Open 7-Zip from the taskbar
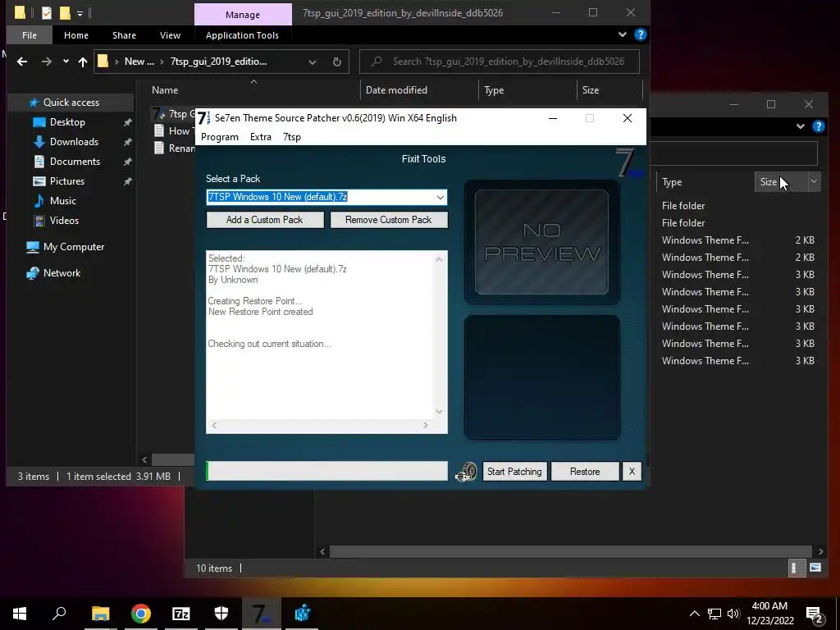Viewport: 840px width, 630px height. pos(181,614)
